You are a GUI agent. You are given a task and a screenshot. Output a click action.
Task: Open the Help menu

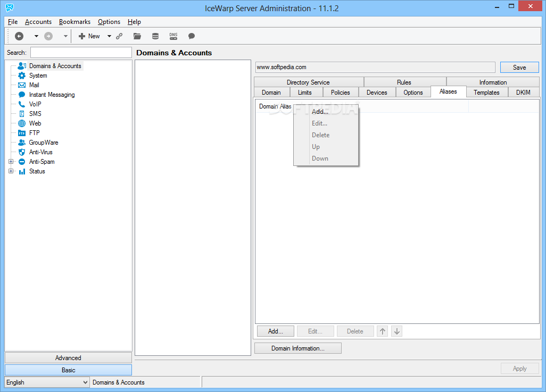(x=135, y=22)
